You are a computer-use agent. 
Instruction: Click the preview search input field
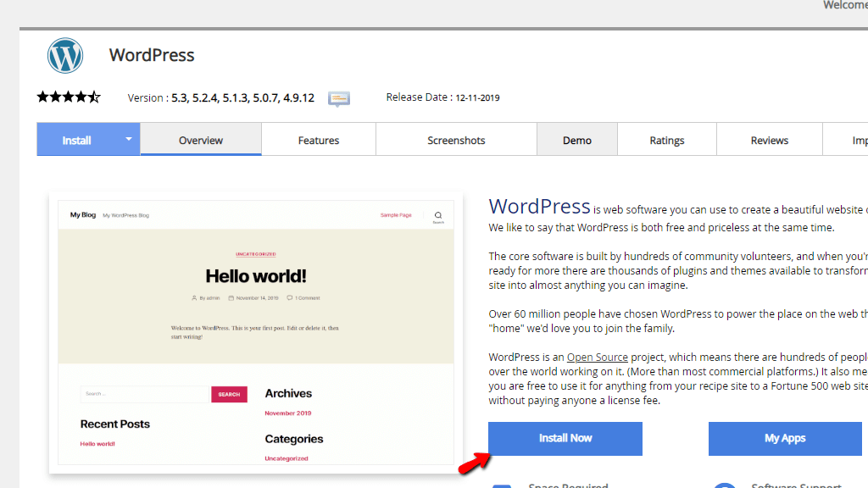click(x=145, y=394)
